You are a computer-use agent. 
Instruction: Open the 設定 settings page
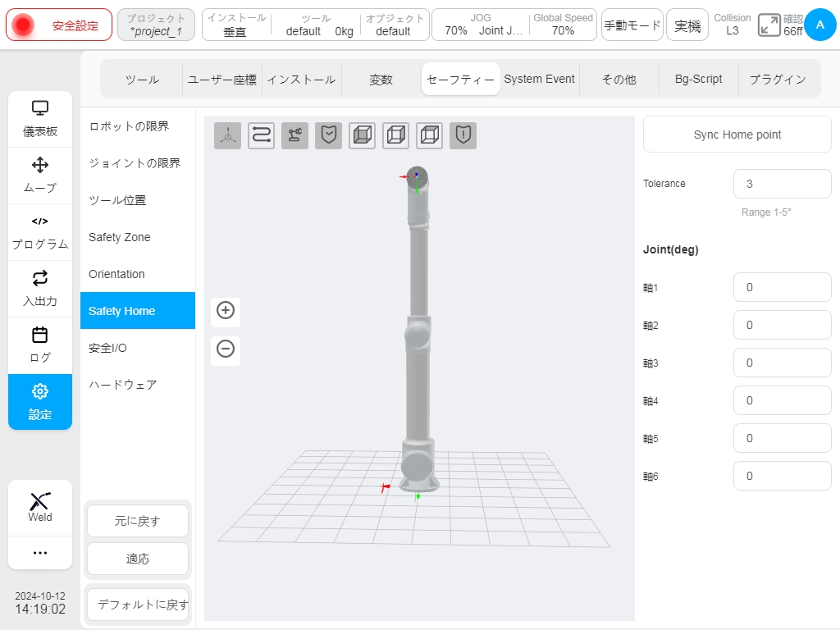click(40, 402)
